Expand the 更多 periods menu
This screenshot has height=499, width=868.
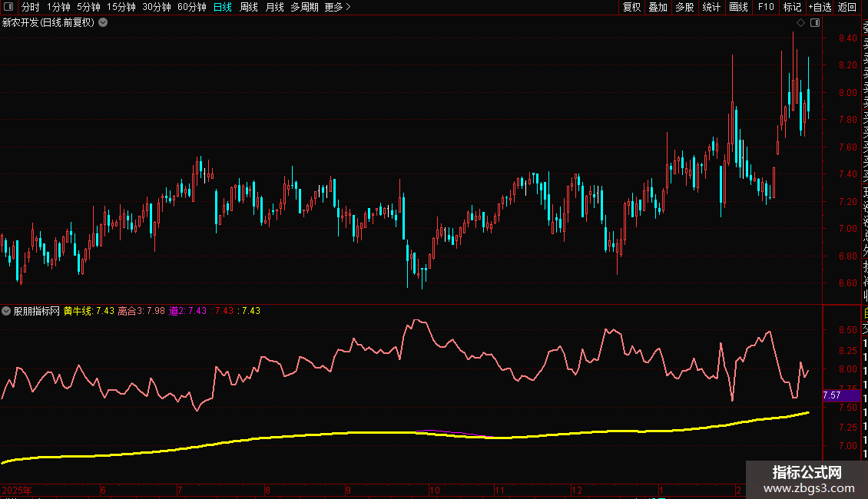coord(337,7)
